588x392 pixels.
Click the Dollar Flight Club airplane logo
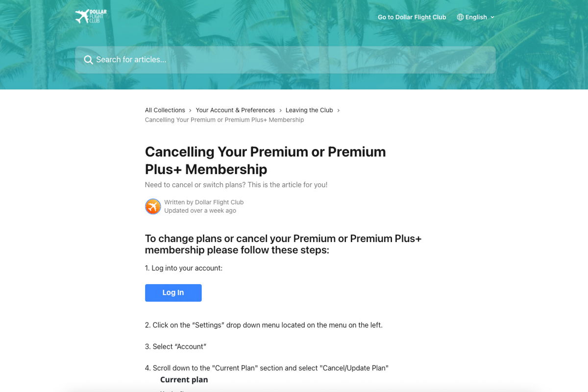pyautogui.click(x=91, y=17)
